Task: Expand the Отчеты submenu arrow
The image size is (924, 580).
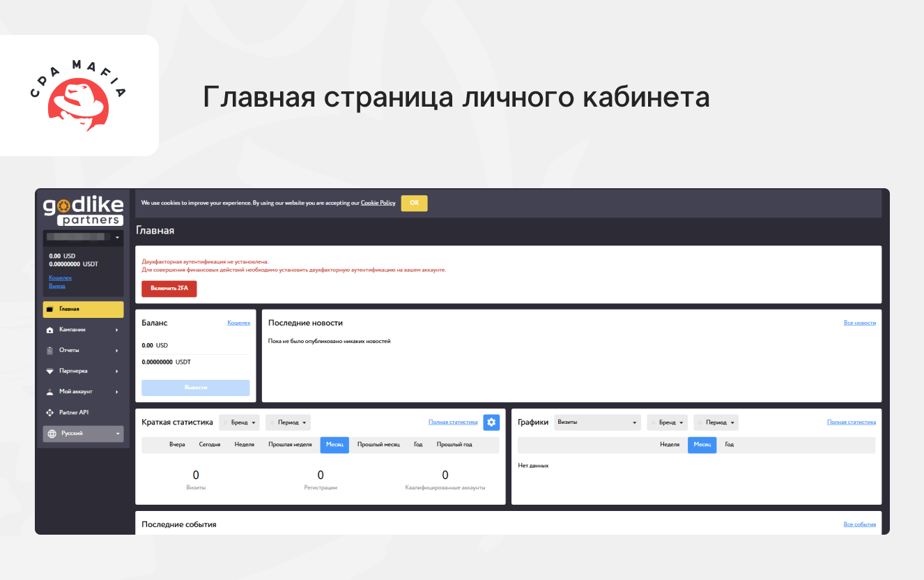Action: click(x=116, y=350)
